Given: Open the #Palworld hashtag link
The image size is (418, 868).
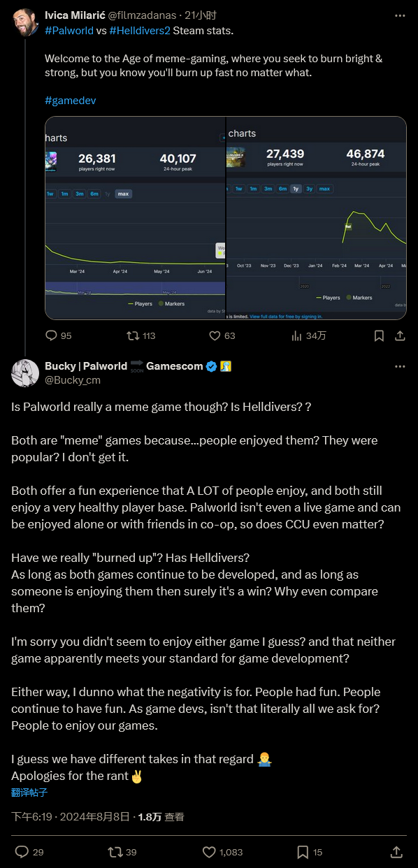Looking at the screenshot, I should coord(68,31).
